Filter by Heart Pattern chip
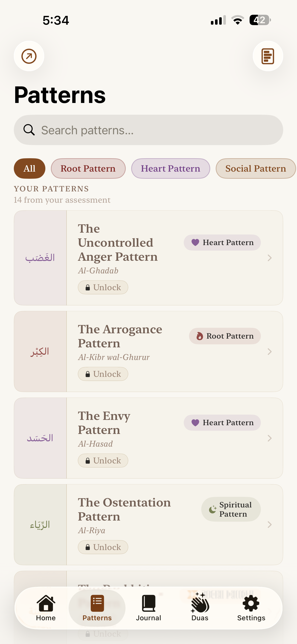This screenshot has height=644, width=297. 171,169
